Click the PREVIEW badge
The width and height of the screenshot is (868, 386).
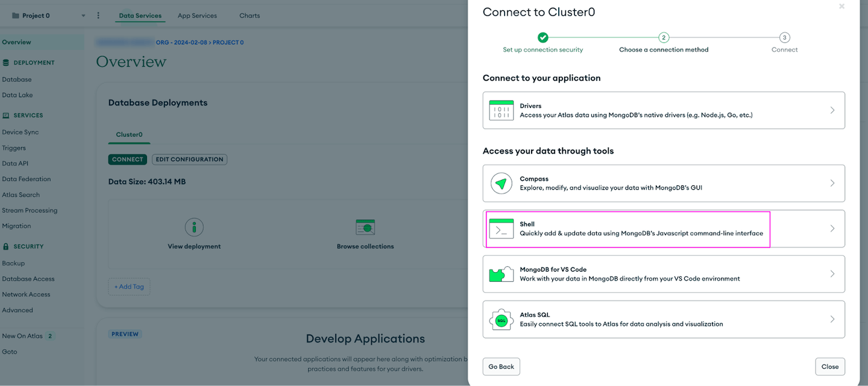click(x=125, y=334)
